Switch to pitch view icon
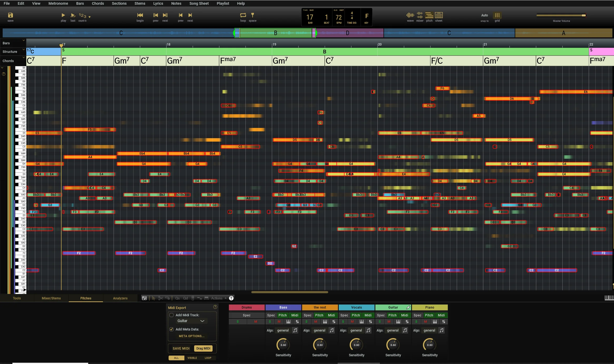The height and width of the screenshot is (364, 614). (429, 15)
